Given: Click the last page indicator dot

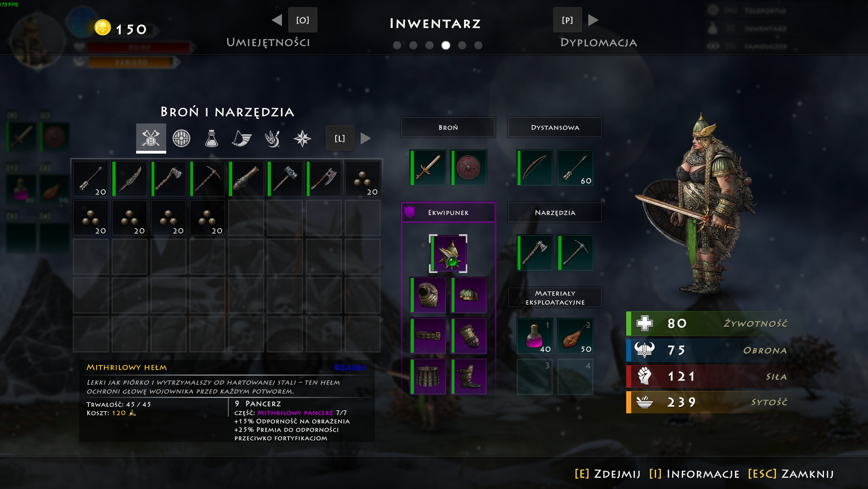Looking at the screenshot, I should [478, 45].
